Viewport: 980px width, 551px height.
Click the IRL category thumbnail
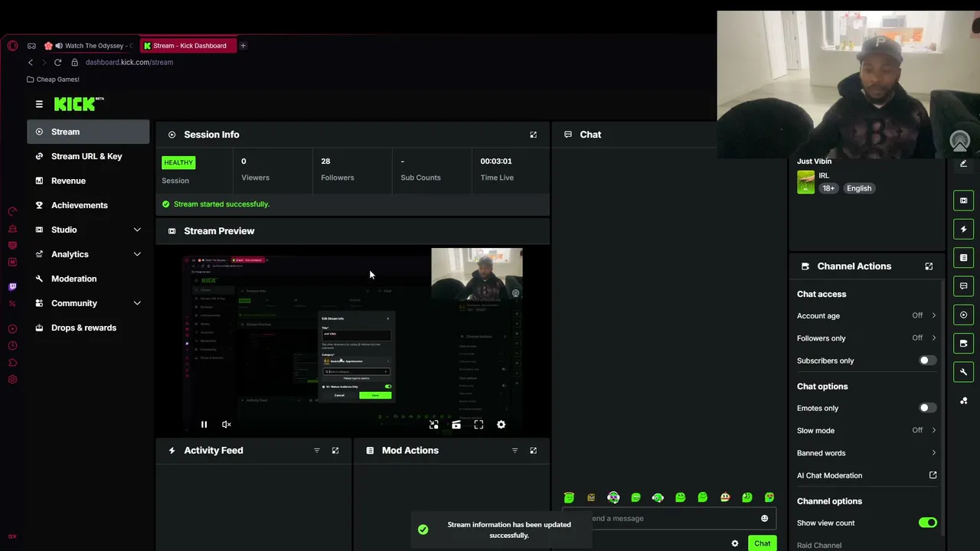pyautogui.click(x=805, y=182)
